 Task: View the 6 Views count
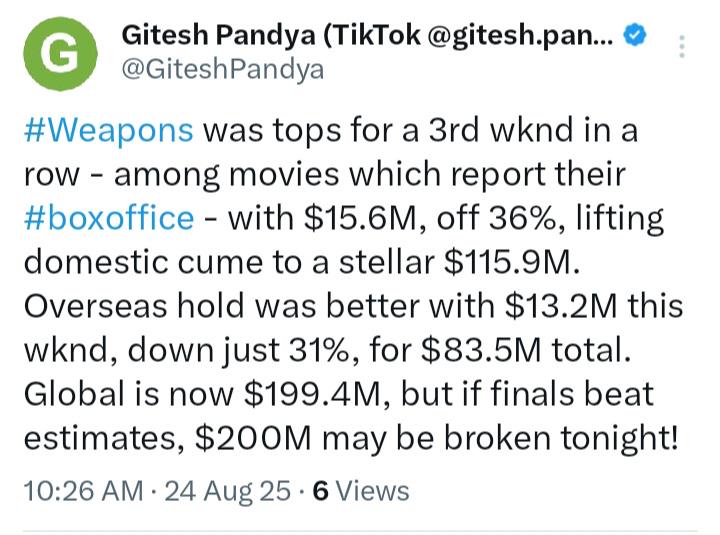click(x=361, y=490)
